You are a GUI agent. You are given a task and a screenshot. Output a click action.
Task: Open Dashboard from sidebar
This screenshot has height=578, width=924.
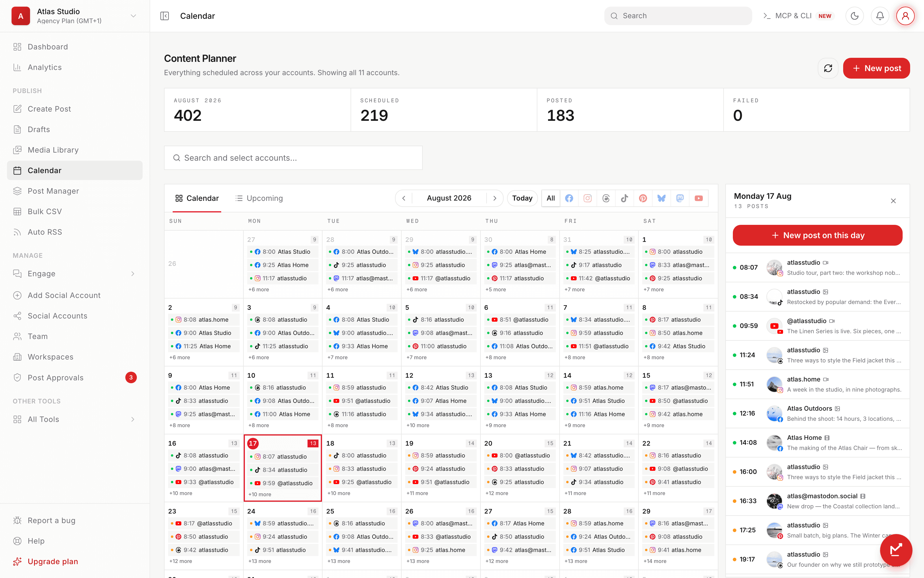[75, 47]
